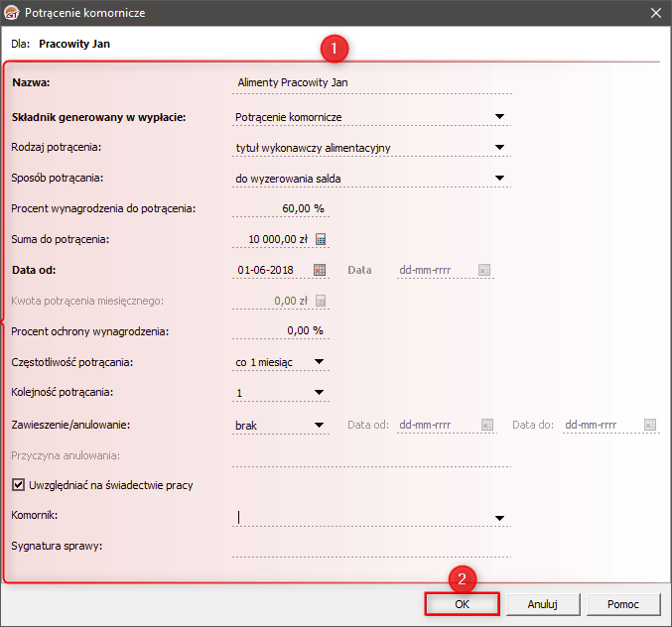
Task: Toggle Uwzględniać na świadectwie pracy checkbox
Action: point(18,485)
